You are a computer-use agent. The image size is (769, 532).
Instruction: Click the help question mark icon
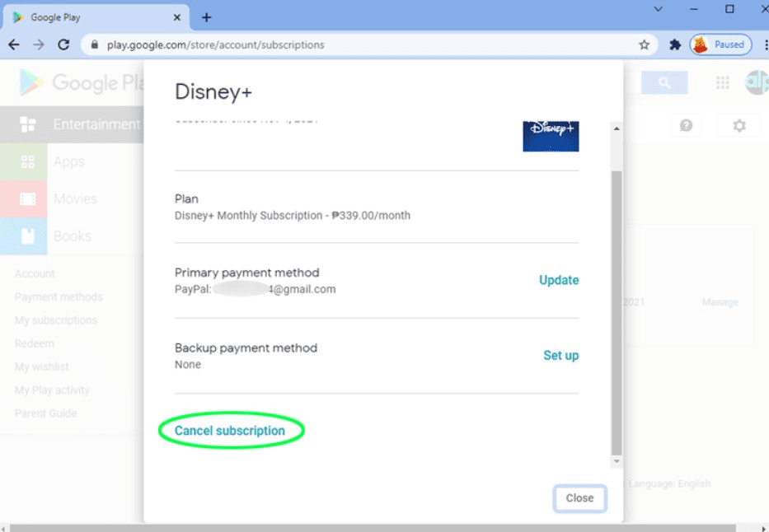click(686, 125)
